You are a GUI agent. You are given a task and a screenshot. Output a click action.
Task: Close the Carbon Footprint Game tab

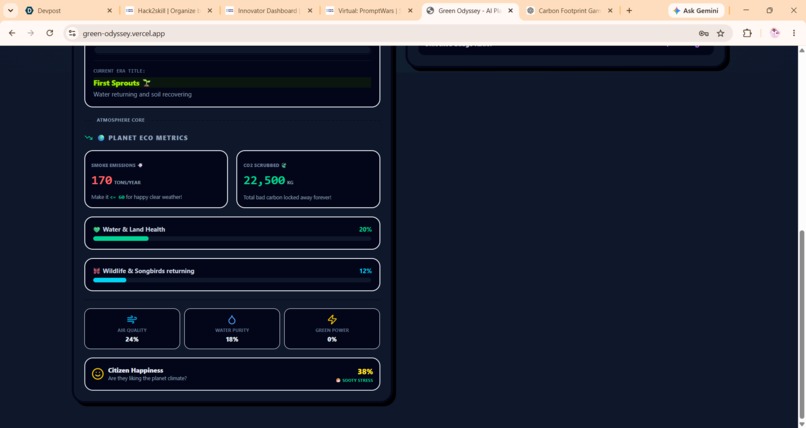[610, 10]
